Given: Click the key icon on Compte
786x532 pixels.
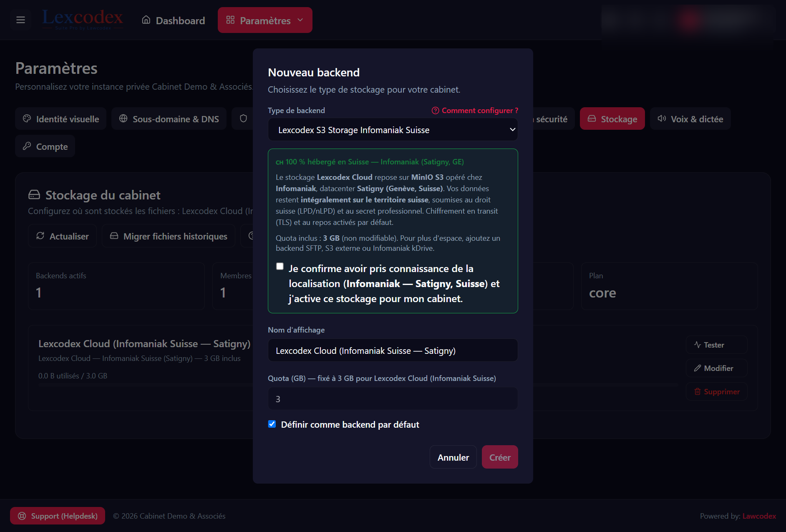Looking at the screenshot, I should [27, 146].
